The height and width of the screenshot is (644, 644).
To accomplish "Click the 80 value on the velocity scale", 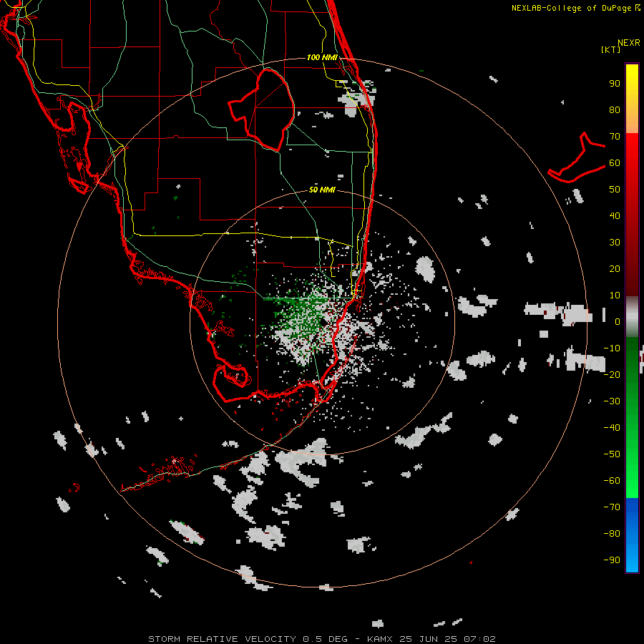I will pos(615,110).
